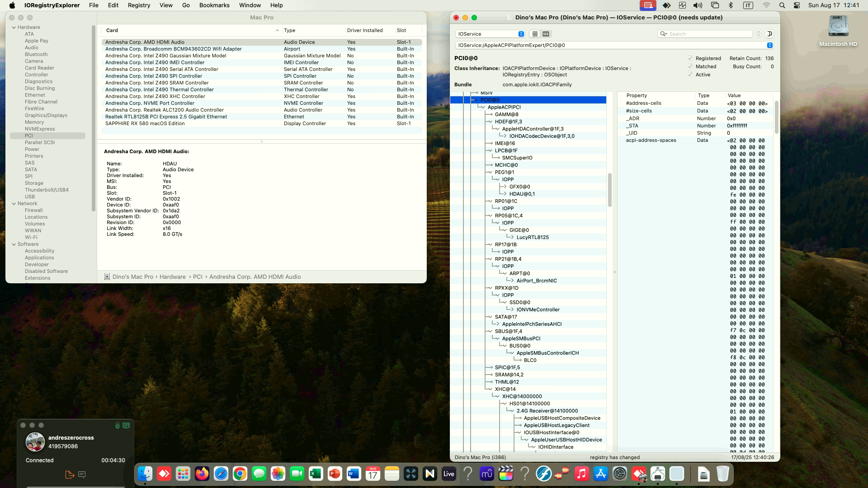This screenshot has height=488, width=868.
Task: Open Microsoft Excel from the Dock
Action: click(x=316, y=474)
